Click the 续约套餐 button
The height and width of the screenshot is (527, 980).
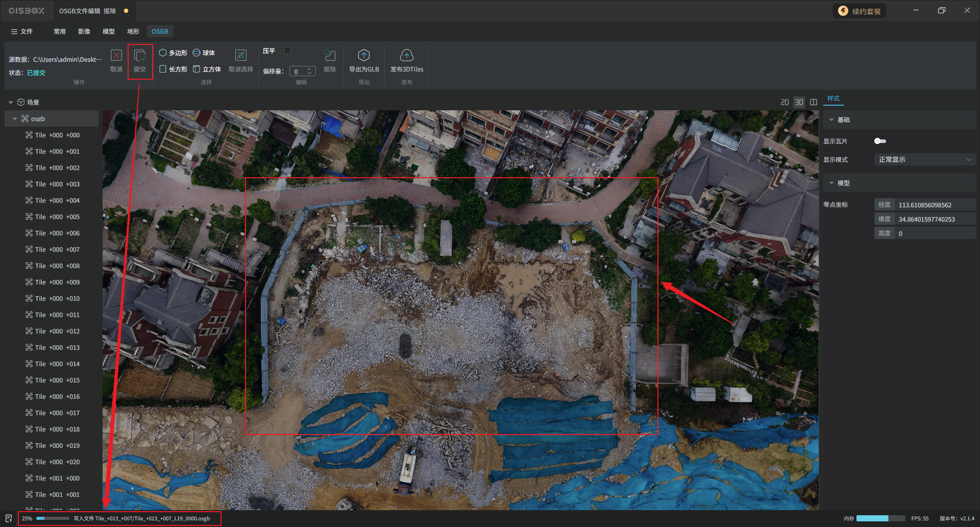point(860,11)
